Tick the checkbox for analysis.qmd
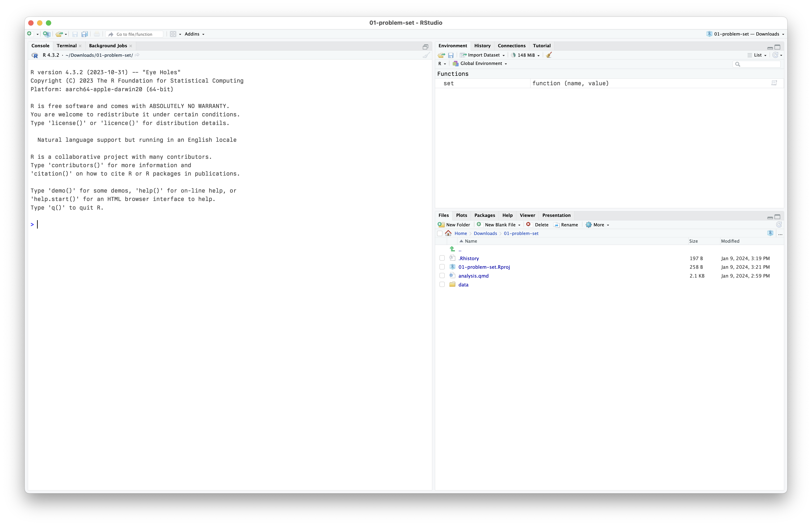 point(442,275)
